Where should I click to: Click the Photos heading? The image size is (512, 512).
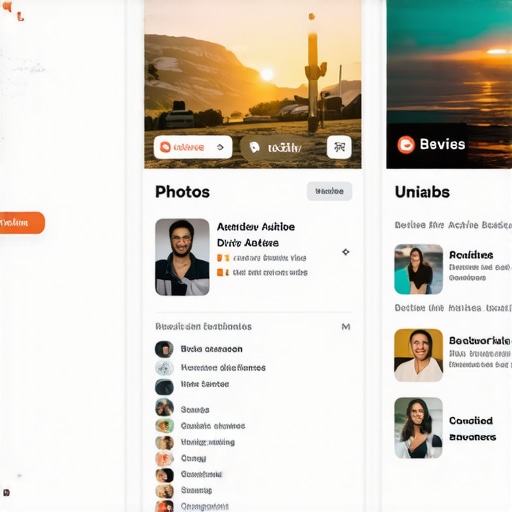pyautogui.click(x=182, y=192)
